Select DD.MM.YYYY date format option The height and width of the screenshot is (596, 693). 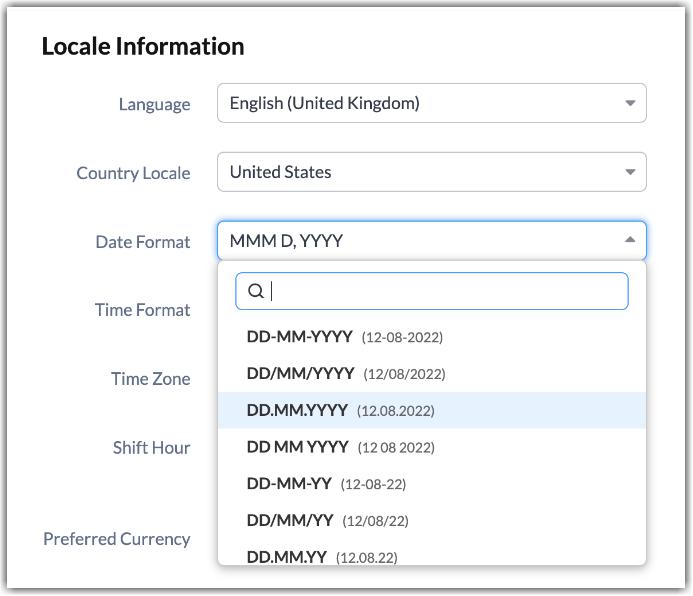point(431,410)
